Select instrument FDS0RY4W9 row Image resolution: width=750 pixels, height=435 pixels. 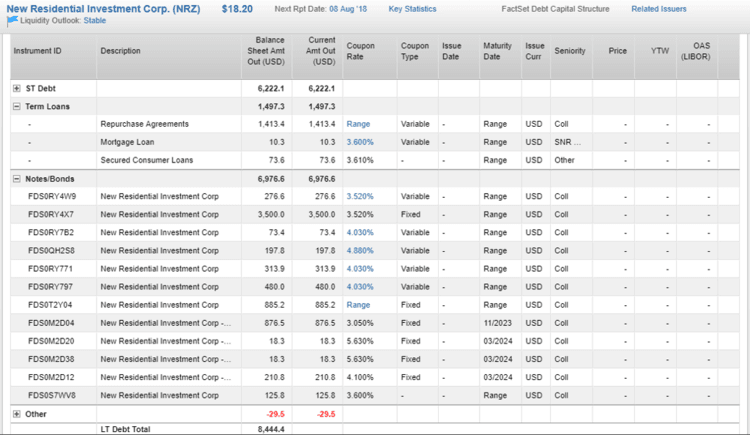[x=50, y=196]
